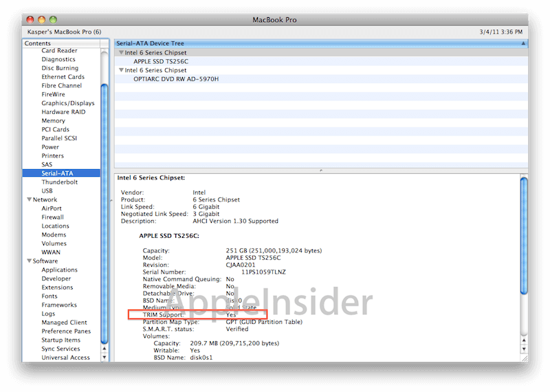Screen dimensions: 550x392
Task: Click AHCI Version 1.30 Supported text
Action: pyautogui.click(x=235, y=221)
